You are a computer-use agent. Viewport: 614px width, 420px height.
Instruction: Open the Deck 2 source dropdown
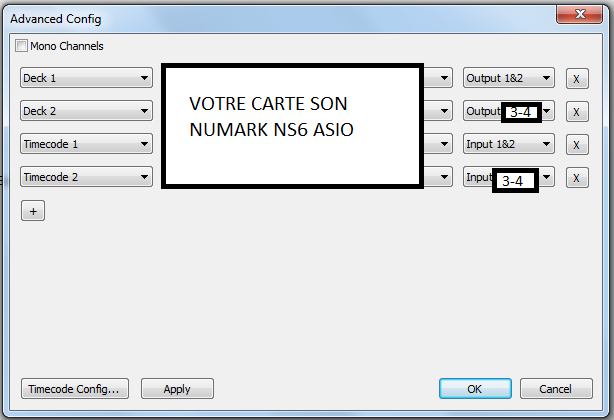pyautogui.click(x=86, y=111)
